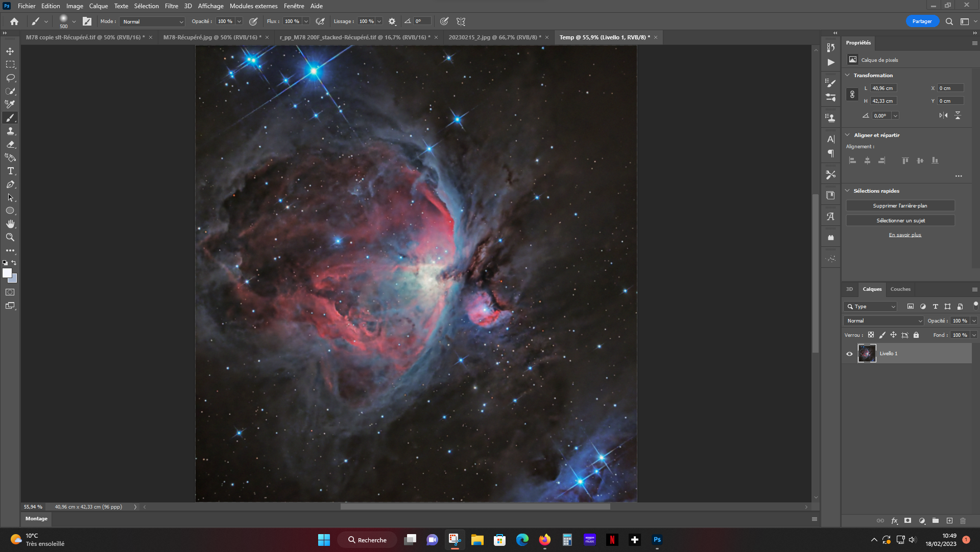
Task: Open the Calque menu
Action: [99, 6]
